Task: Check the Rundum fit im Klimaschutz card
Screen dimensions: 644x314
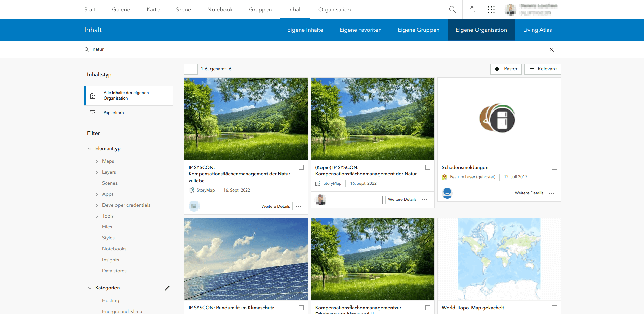Action: [x=301, y=308]
